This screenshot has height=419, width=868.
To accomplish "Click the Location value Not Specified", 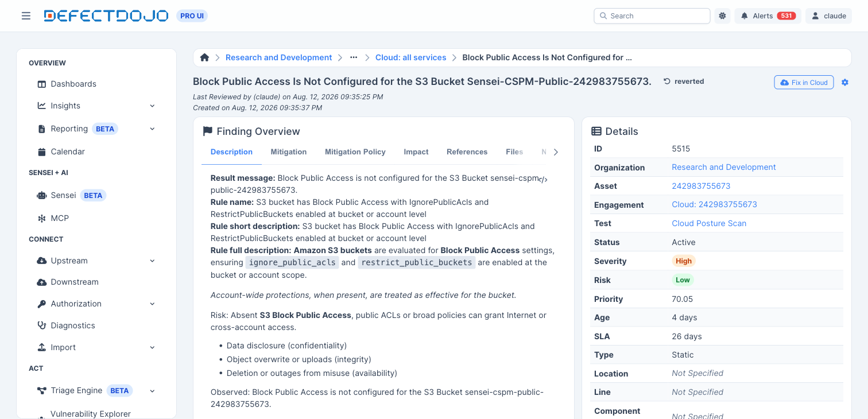I will click(697, 374).
